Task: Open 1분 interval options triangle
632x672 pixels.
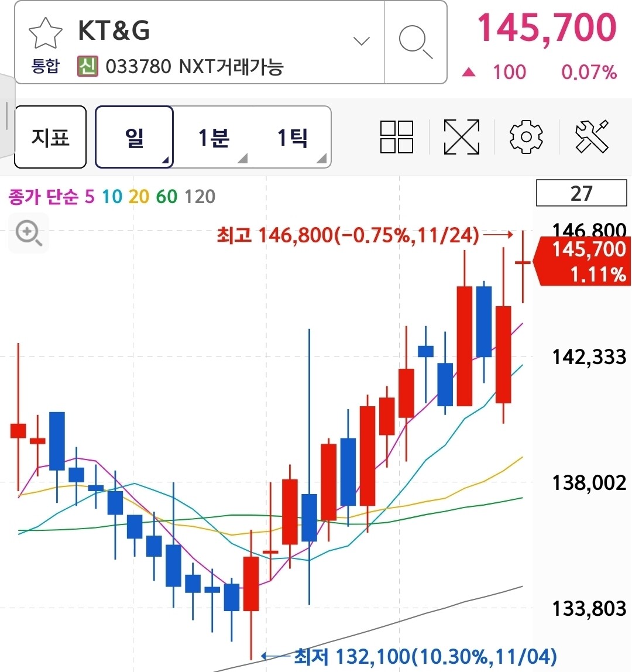Action: [242, 159]
